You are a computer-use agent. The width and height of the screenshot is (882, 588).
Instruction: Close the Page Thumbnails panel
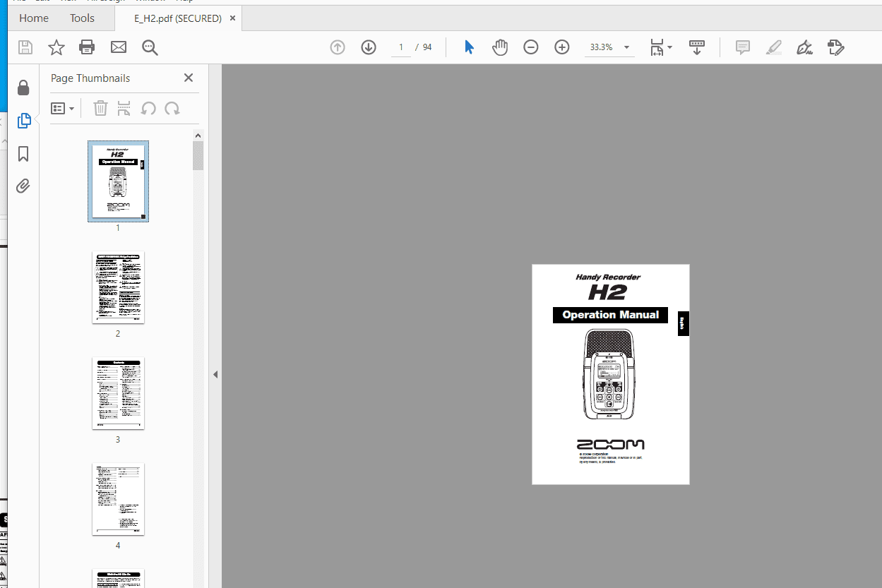click(189, 78)
